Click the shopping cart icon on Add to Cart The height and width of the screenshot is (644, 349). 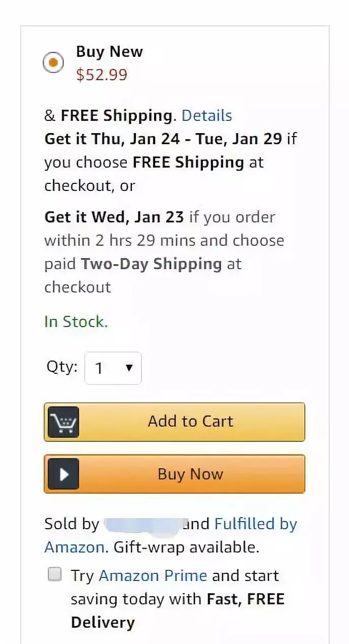[63, 422]
